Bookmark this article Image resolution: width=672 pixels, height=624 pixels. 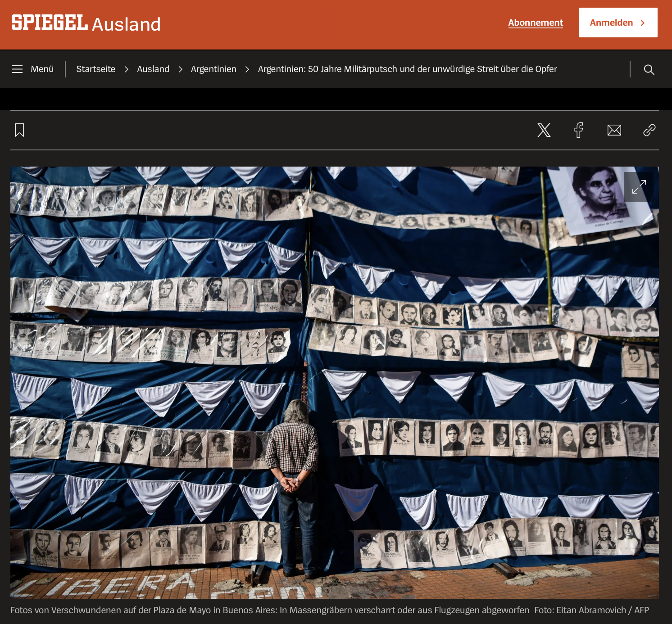(x=19, y=130)
